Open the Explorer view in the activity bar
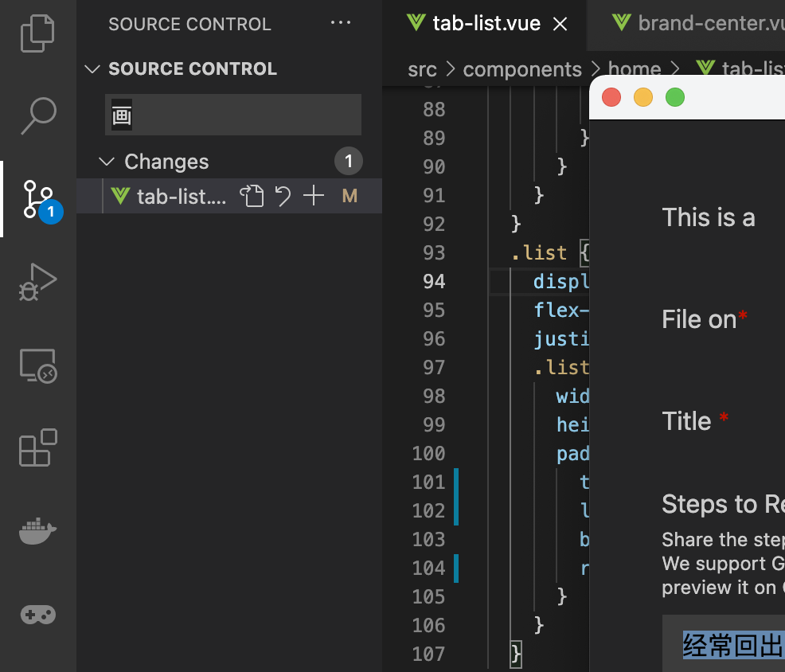The image size is (785, 672). coord(37,32)
